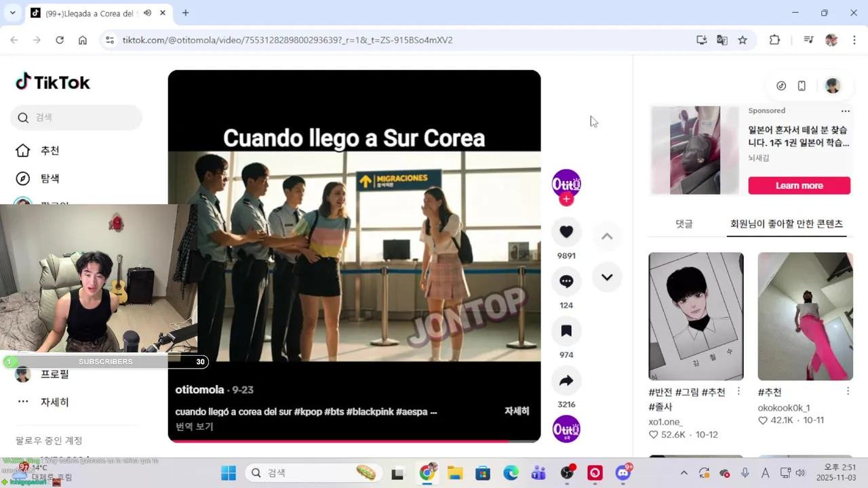Share the video using the arrow icon
This screenshot has height=488, width=868.
click(x=566, y=381)
